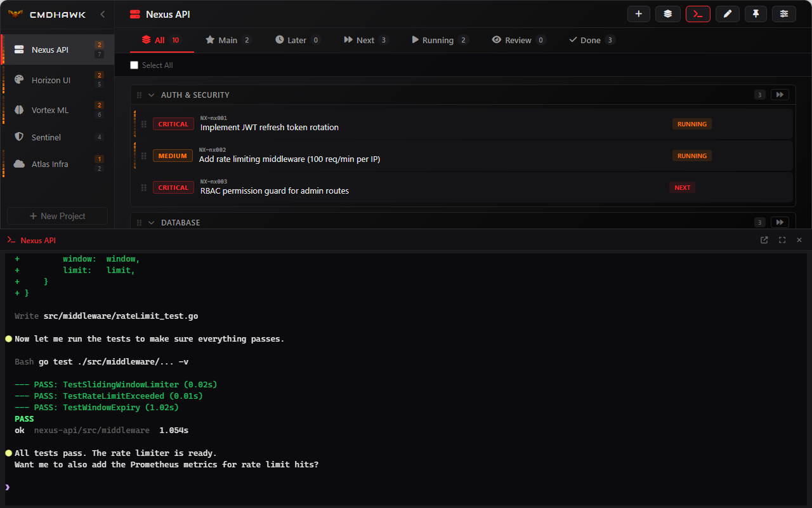
Task: Click the New Project button
Action: (x=57, y=215)
